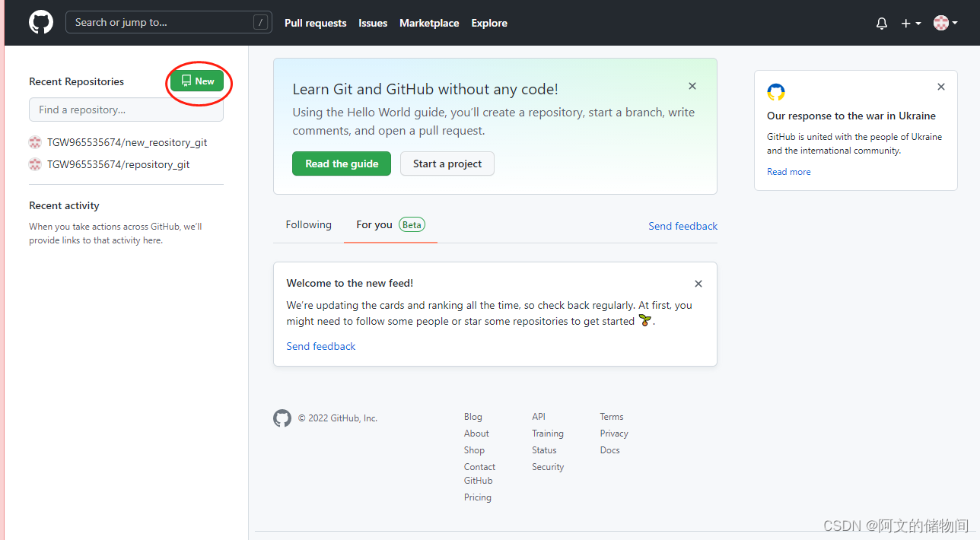Dismiss the Learn Git and GitHub banner
The width and height of the screenshot is (980, 540).
click(692, 86)
